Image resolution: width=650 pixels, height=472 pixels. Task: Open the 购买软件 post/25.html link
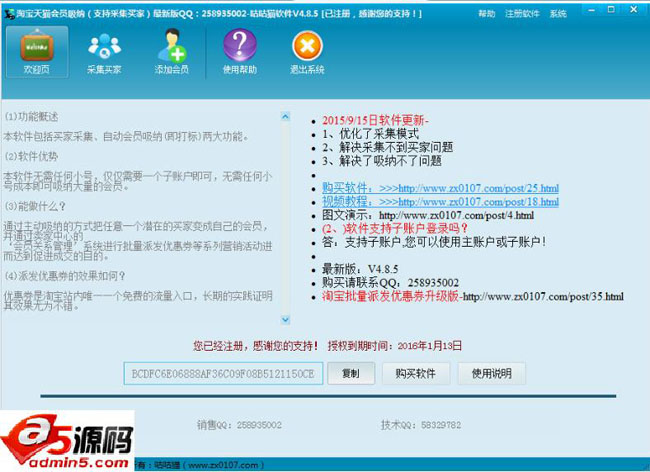tap(440, 188)
